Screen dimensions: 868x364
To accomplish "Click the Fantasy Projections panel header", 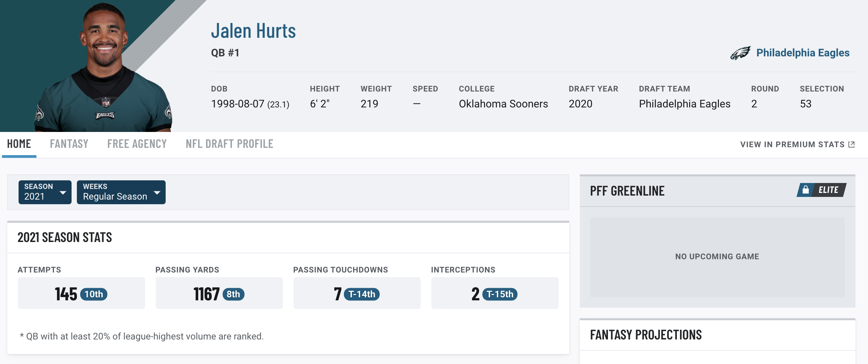I will coord(717,335).
